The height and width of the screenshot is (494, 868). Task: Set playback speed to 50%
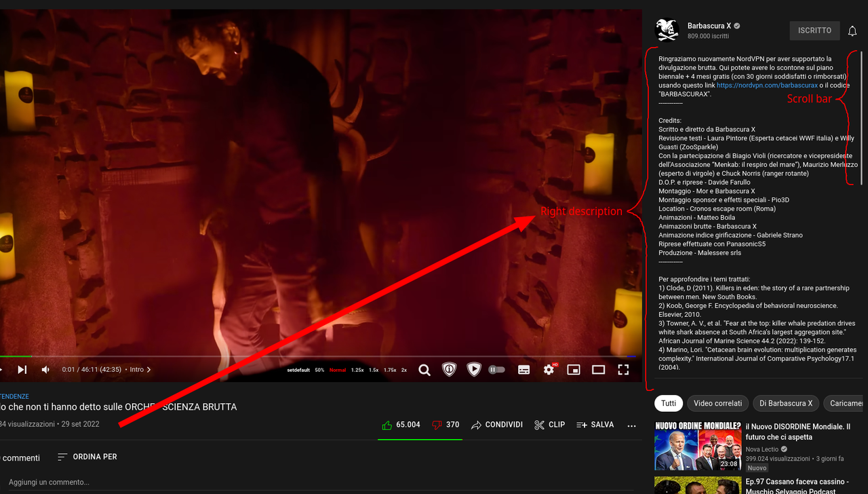coord(319,370)
